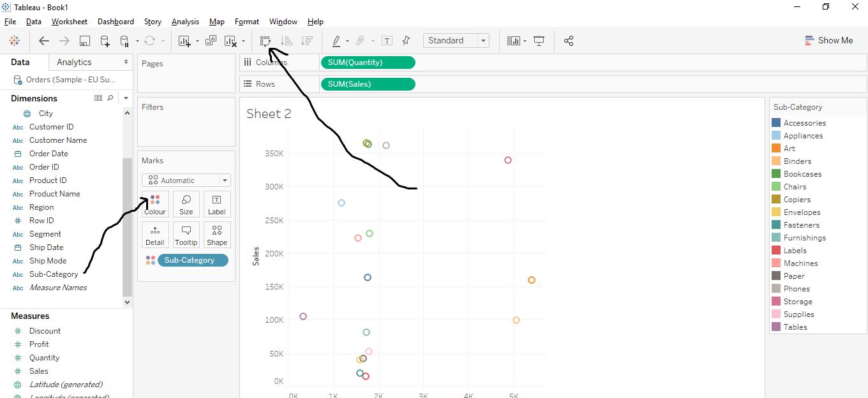Open Presentation Mode from toolbar
The height and width of the screenshot is (398, 868).
tap(539, 41)
